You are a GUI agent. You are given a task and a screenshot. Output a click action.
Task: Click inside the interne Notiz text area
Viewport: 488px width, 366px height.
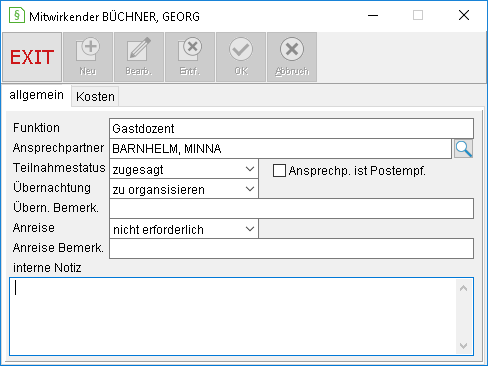click(x=233, y=316)
